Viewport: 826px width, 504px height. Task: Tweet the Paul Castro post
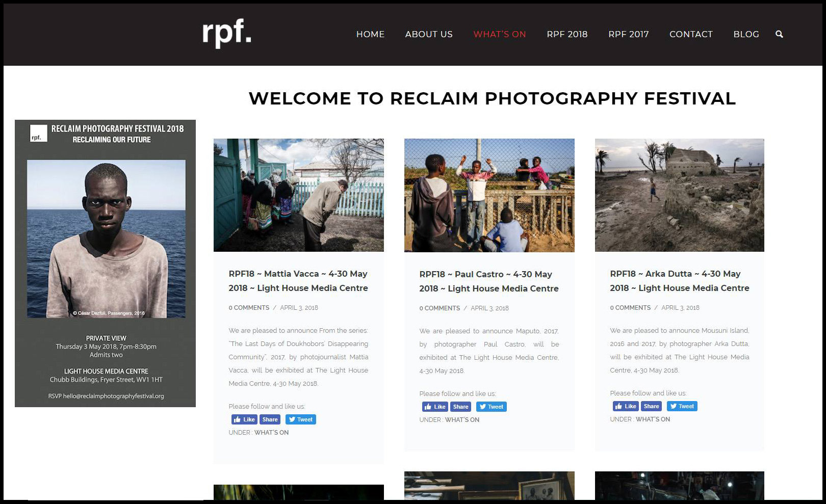[x=492, y=407]
